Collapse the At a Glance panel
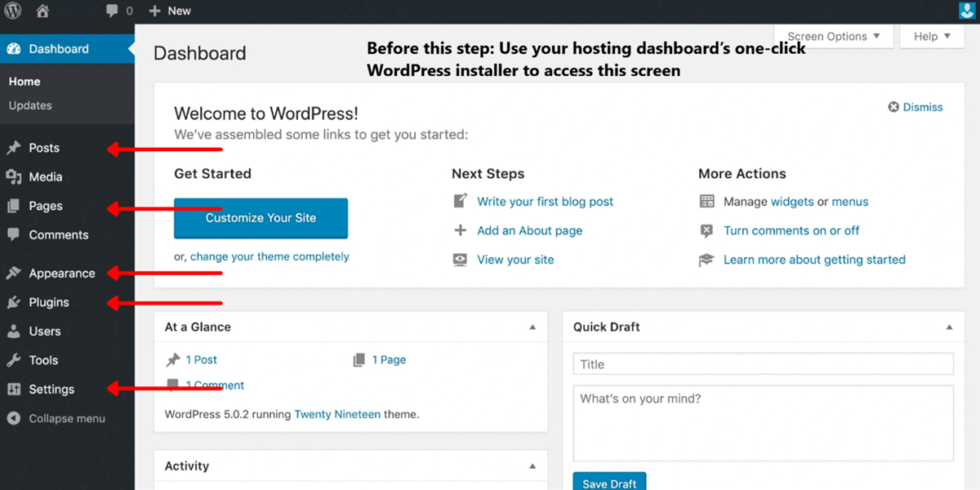 [532, 327]
